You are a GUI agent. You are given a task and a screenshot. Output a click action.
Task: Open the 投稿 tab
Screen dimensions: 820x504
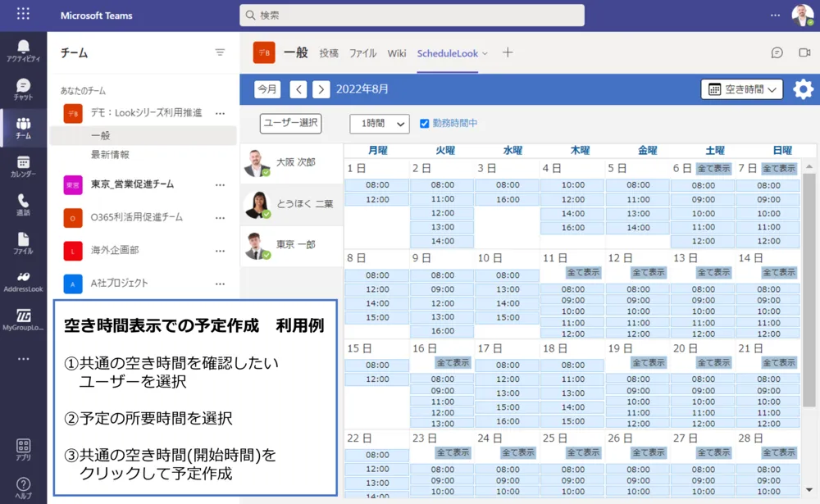coord(329,52)
